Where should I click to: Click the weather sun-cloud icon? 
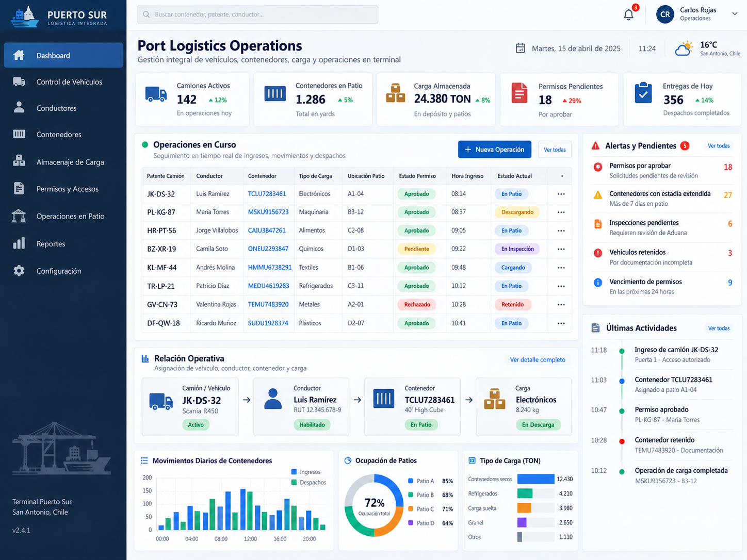coord(685,48)
